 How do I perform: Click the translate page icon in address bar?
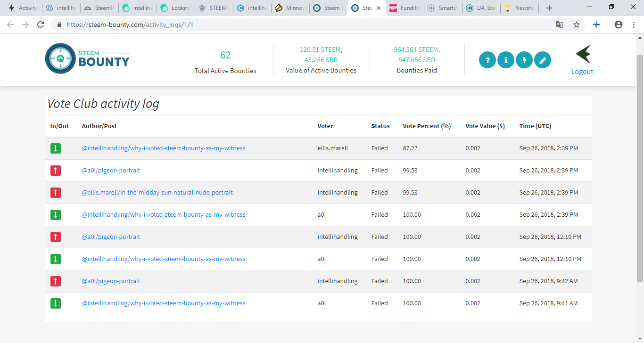click(560, 24)
